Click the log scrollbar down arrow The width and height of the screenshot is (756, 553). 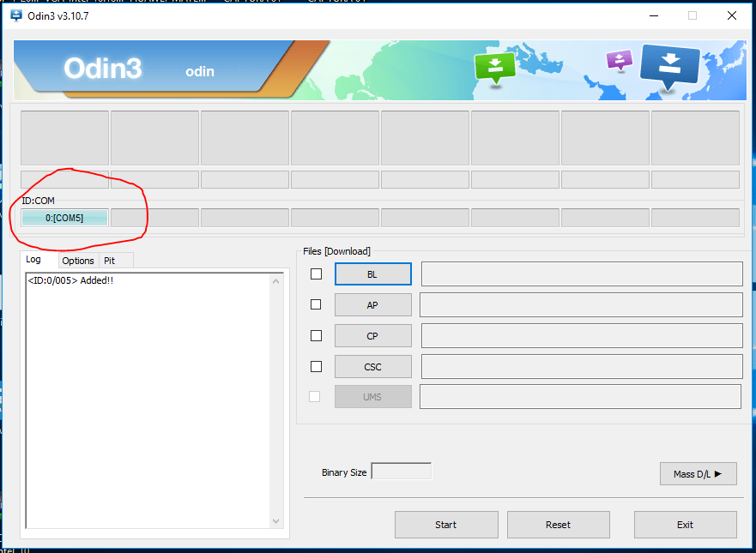275,521
